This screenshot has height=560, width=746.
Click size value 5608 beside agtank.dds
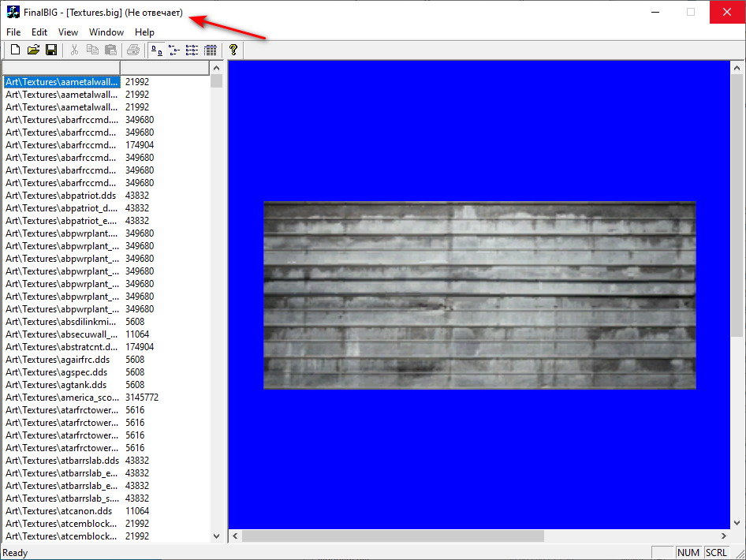[135, 384]
